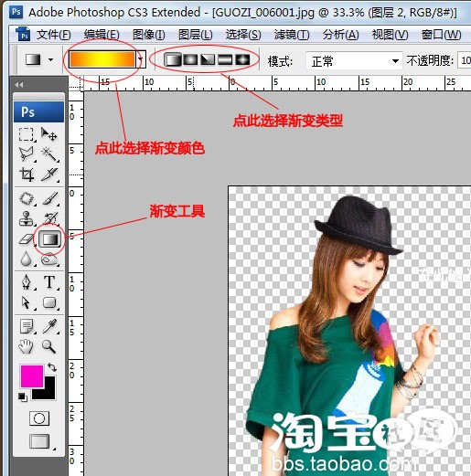Viewport: 471px width, 476px height.
Task: Open the 编辑(E) menu
Action: (102, 35)
